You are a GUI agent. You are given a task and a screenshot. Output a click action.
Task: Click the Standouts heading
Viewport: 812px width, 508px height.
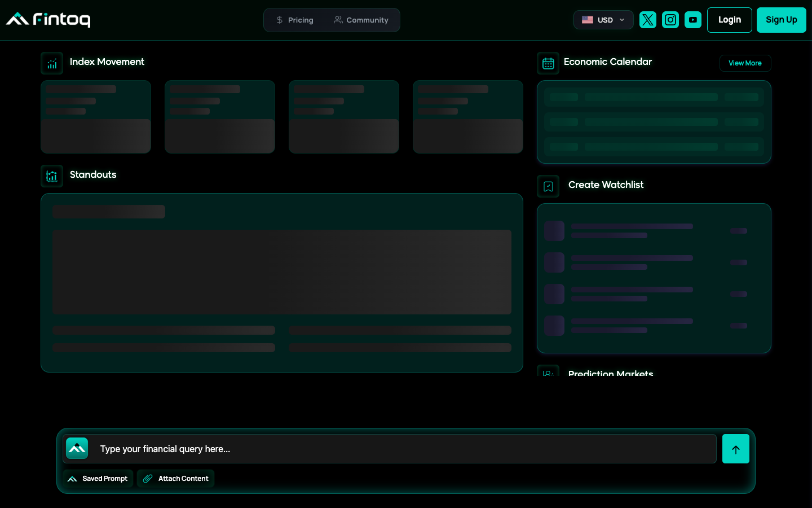[x=93, y=174]
